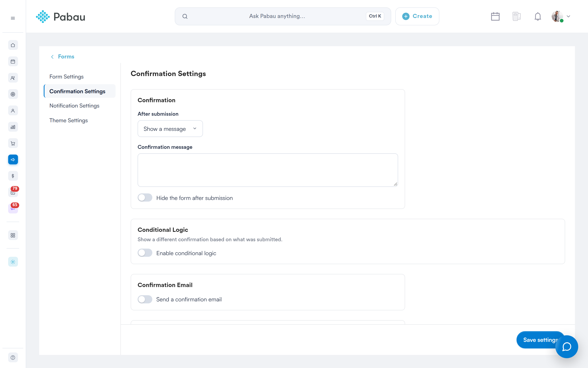
Task: Open the live chat bubble
Action: pos(567,347)
